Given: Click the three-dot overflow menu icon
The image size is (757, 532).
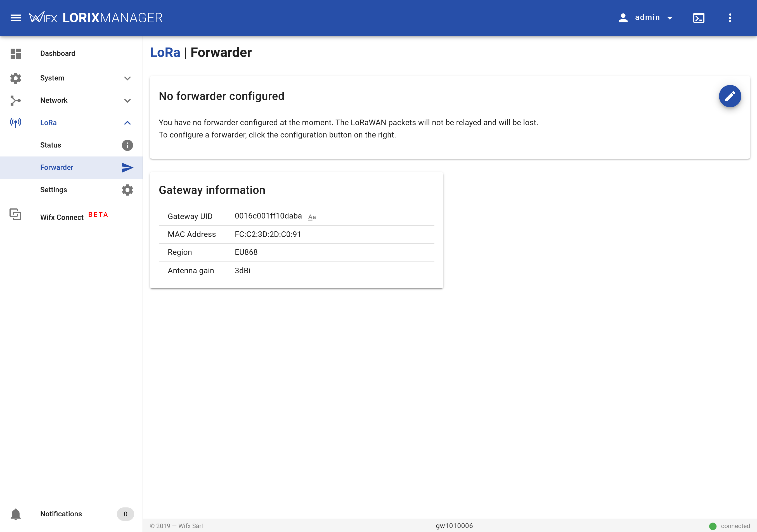Looking at the screenshot, I should (x=730, y=18).
